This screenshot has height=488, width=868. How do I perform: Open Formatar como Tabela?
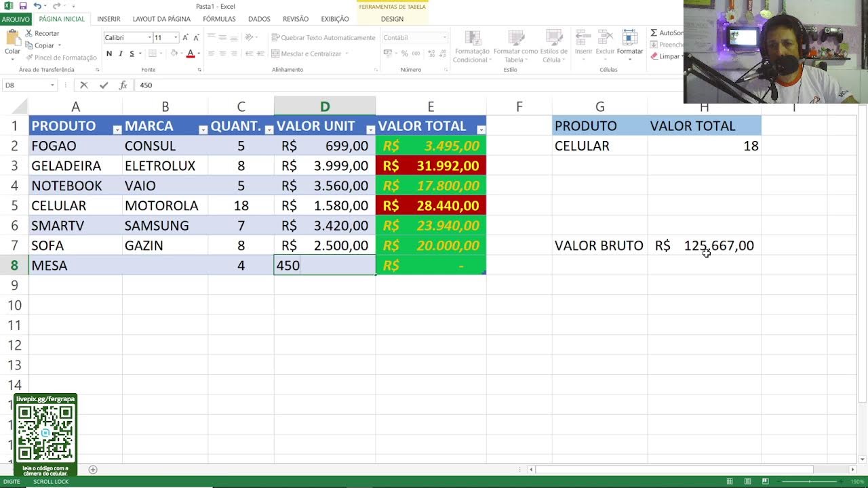(x=515, y=46)
